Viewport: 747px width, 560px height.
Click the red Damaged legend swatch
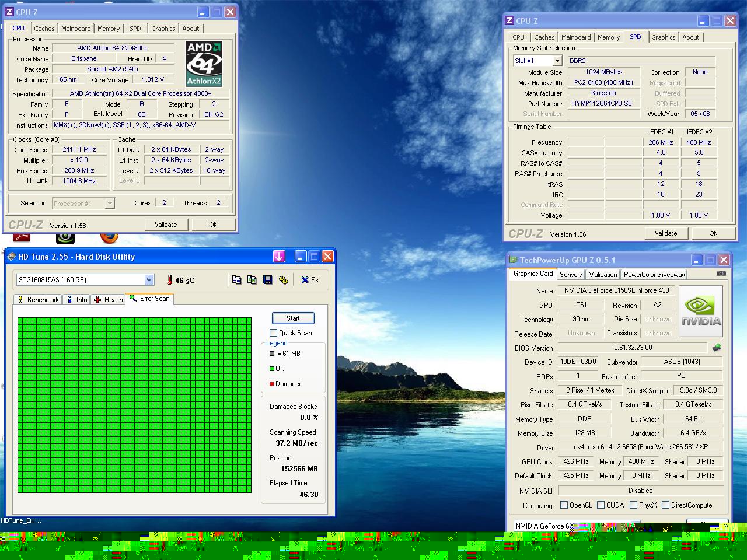click(x=272, y=384)
